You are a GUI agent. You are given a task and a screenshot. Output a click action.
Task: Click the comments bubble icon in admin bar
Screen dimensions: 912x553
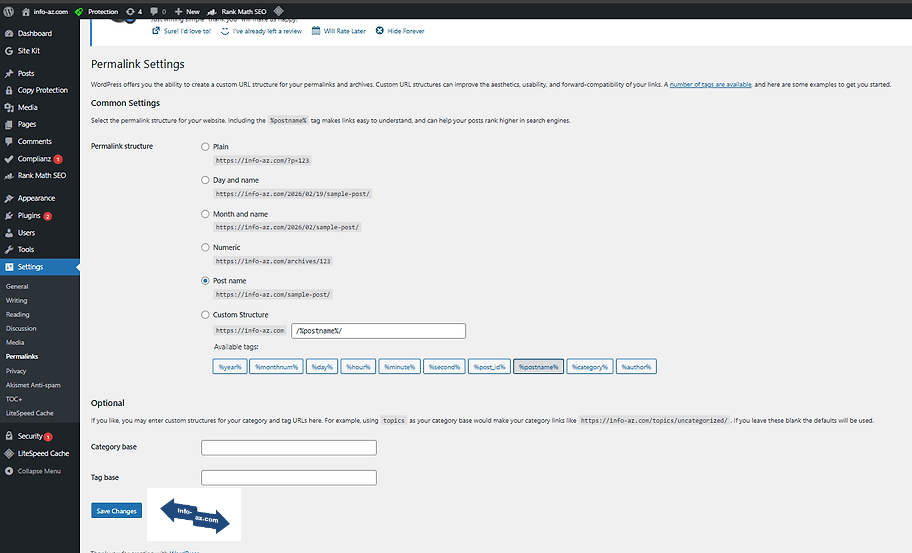coord(155,11)
